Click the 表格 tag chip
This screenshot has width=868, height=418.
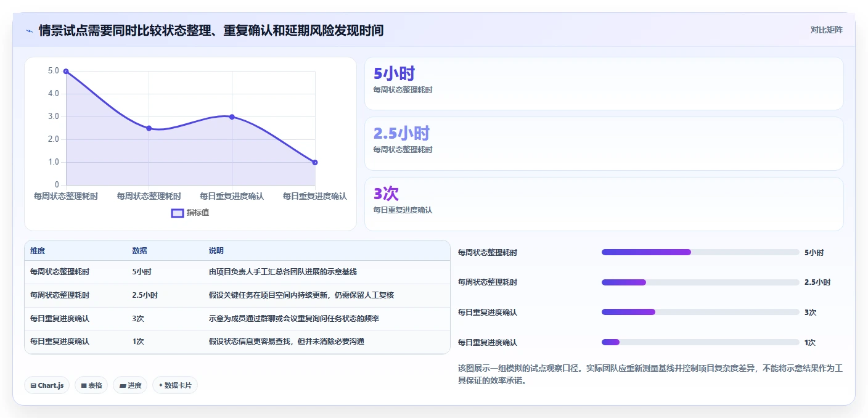coord(91,385)
